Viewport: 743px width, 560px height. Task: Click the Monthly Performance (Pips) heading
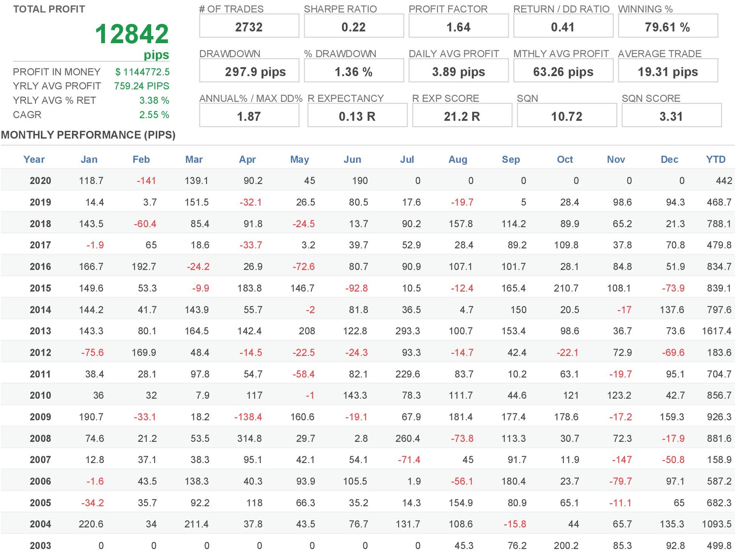click(x=88, y=135)
